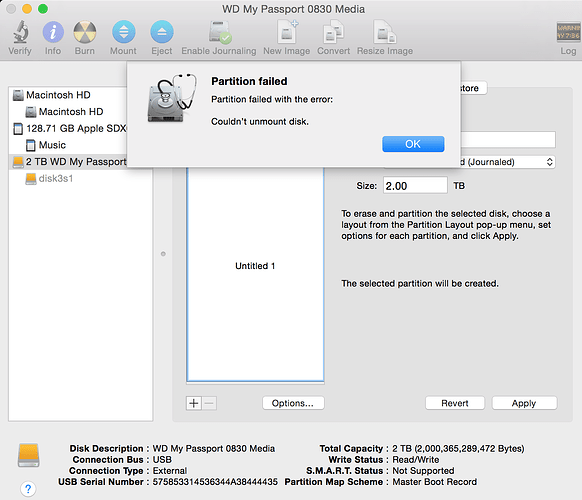Viewport: 582px width, 500px height.
Task: Select the Untitled 1 partition block
Action: (x=255, y=274)
